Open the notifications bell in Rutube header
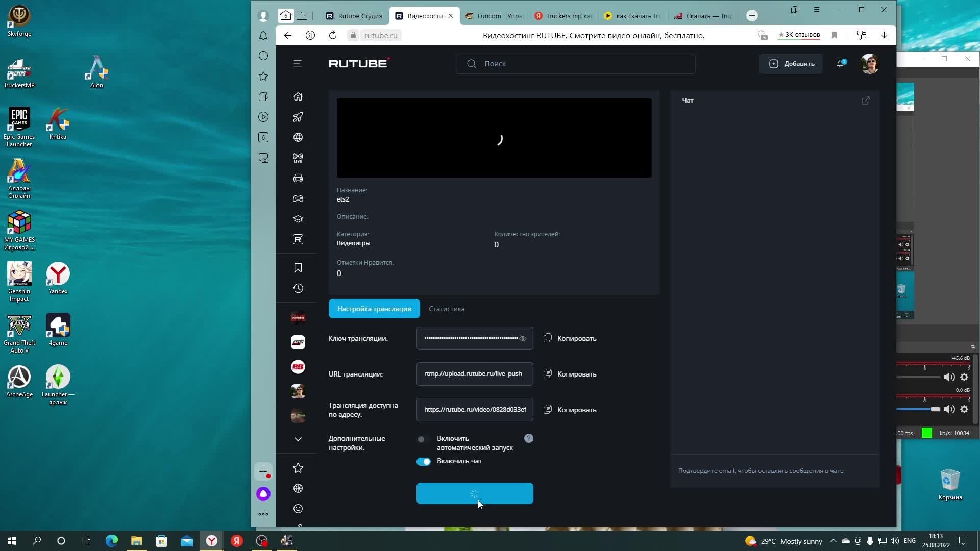 [840, 64]
